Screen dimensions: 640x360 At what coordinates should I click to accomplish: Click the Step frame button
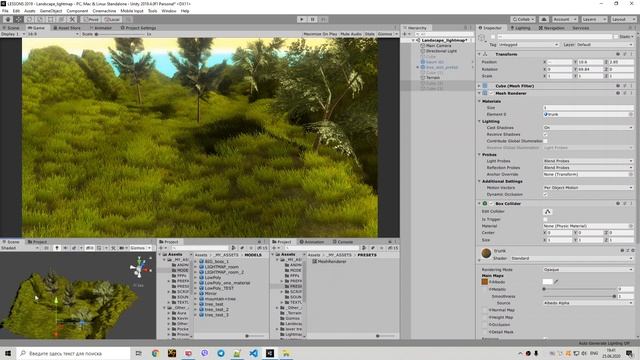(x=323, y=19)
